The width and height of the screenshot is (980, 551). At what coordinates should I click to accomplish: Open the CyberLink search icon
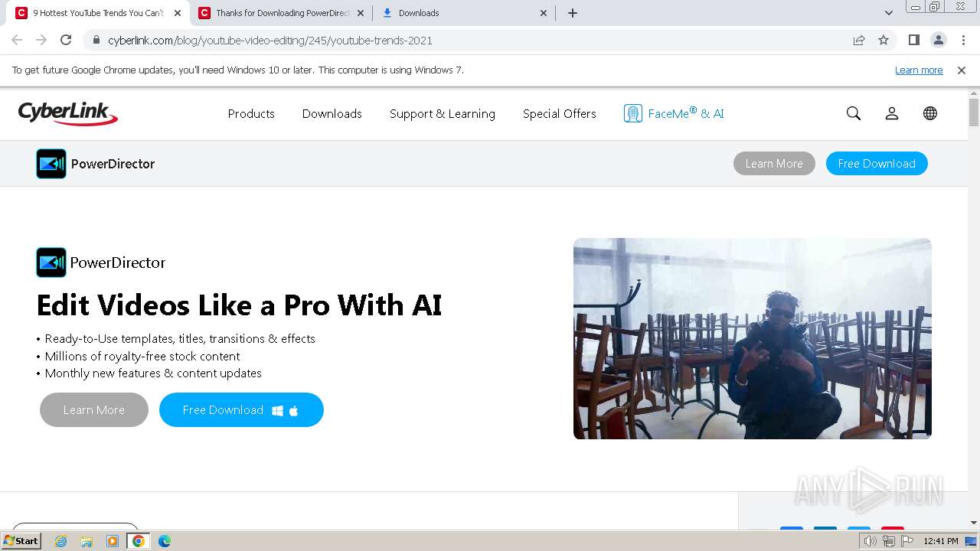pos(854,113)
